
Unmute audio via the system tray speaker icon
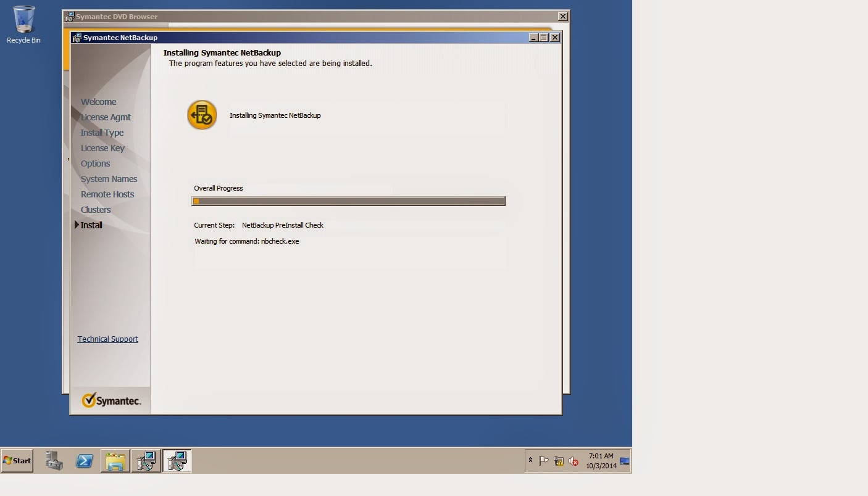pyautogui.click(x=573, y=461)
